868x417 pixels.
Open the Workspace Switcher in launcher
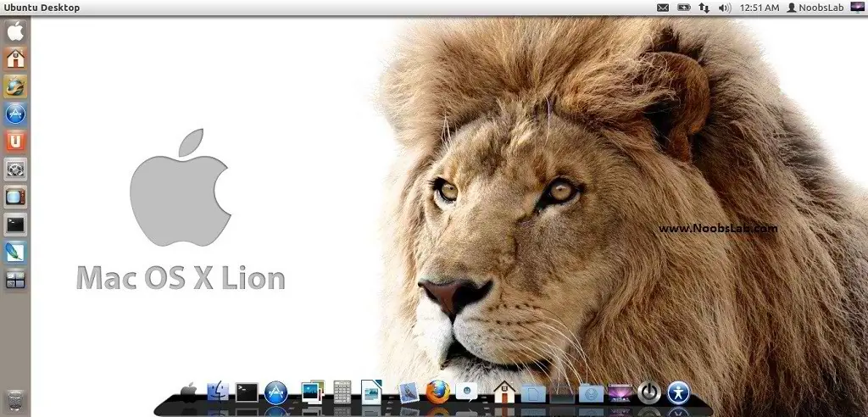(x=15, y=280)
